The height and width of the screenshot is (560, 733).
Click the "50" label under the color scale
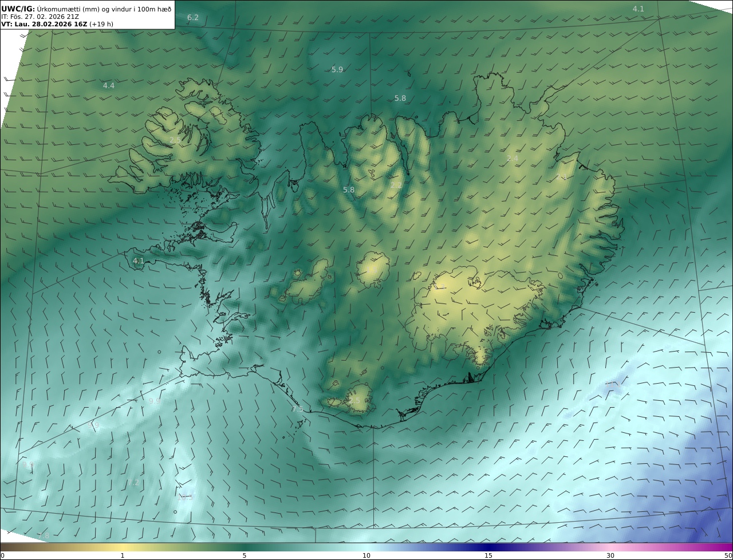pyautogui.click(x=728, y=555)
